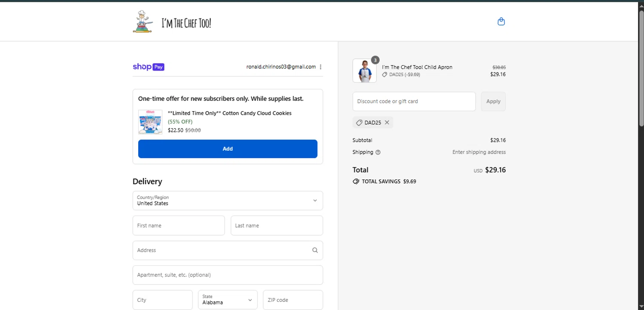The width and height of the screenshot is (644, 310).
Task: Open the State dropdown showing Alabama
Action: [228, 300]
